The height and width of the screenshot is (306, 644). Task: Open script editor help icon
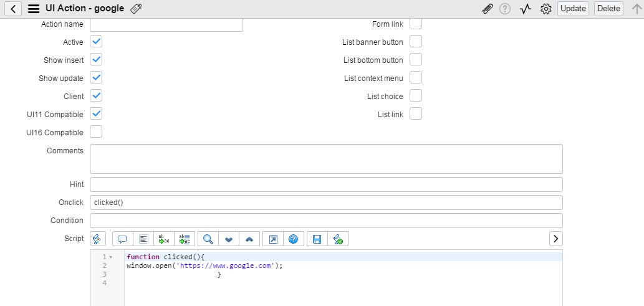tap(293, 239)
